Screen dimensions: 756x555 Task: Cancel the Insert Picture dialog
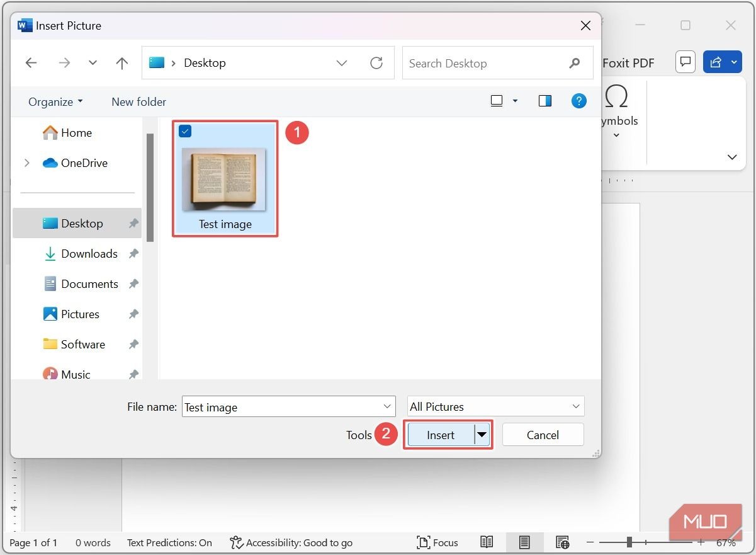pyautogui.click(x=543, y=435)
